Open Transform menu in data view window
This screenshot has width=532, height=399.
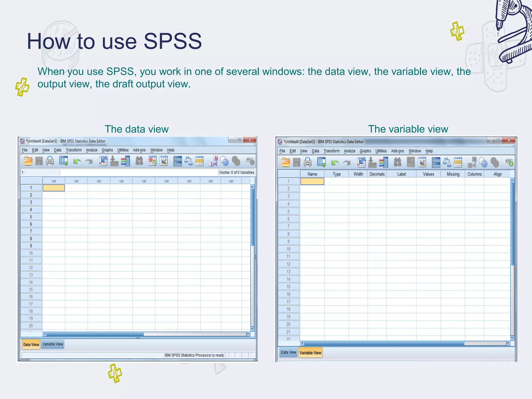[x=74, y=150]
